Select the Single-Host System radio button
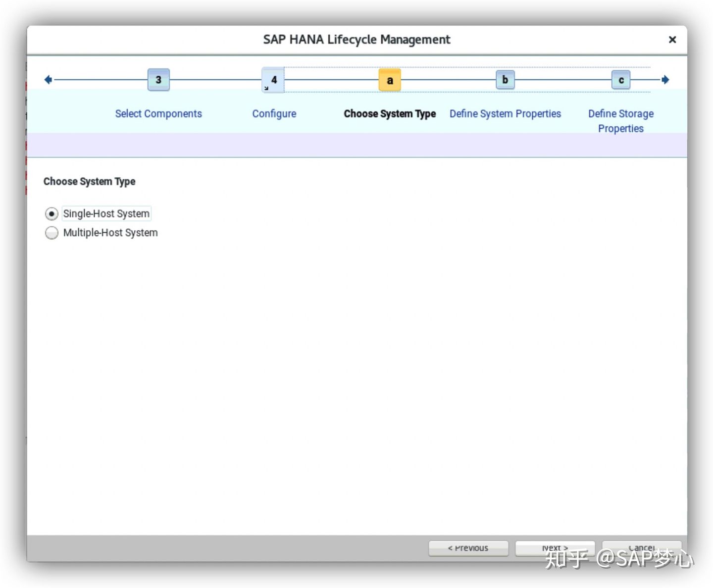Image resolution: width=713 pixels, height=588 pixels. coord(51,214)
